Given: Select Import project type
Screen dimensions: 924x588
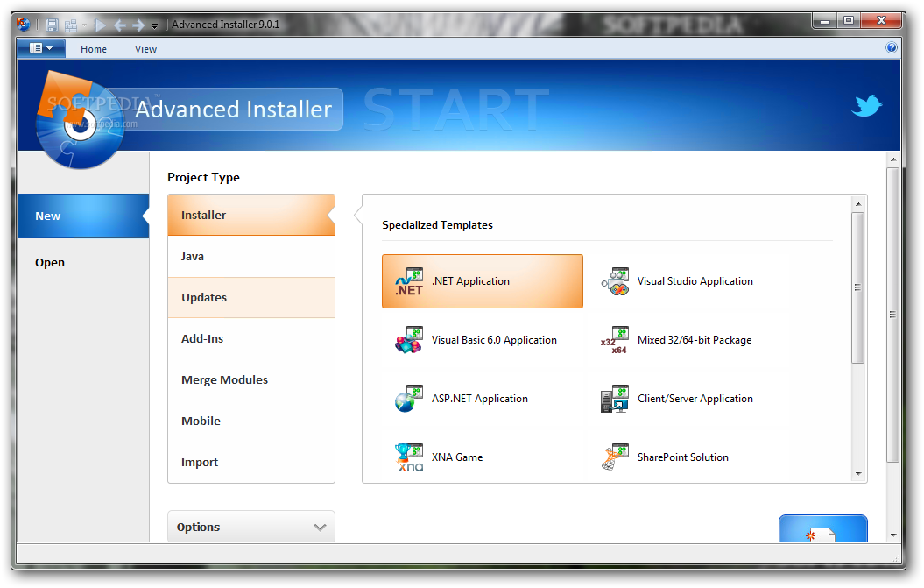Looking at the screenshot, I should [251, 463].
